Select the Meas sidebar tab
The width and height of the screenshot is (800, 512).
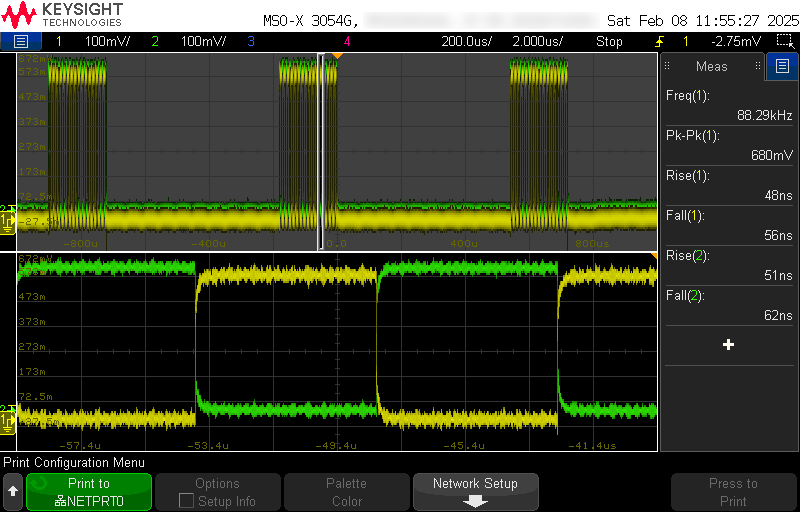712,67
